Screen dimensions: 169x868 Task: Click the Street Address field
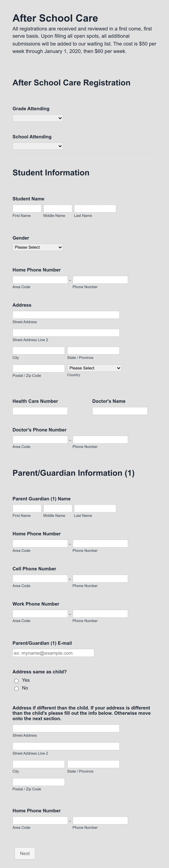pos(65,314)
